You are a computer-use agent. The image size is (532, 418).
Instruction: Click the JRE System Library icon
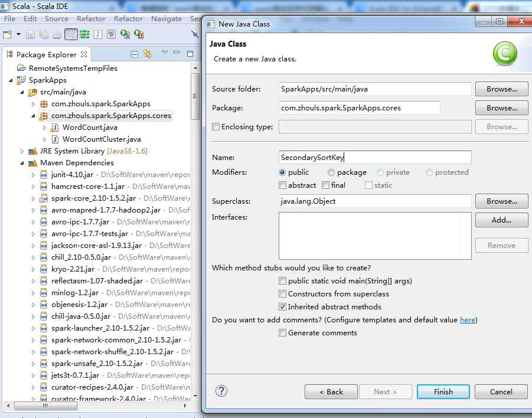pos(32,151)
